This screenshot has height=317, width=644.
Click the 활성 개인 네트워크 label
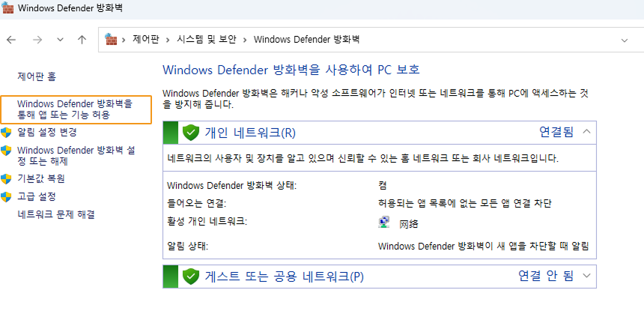(x=207, y=222)
